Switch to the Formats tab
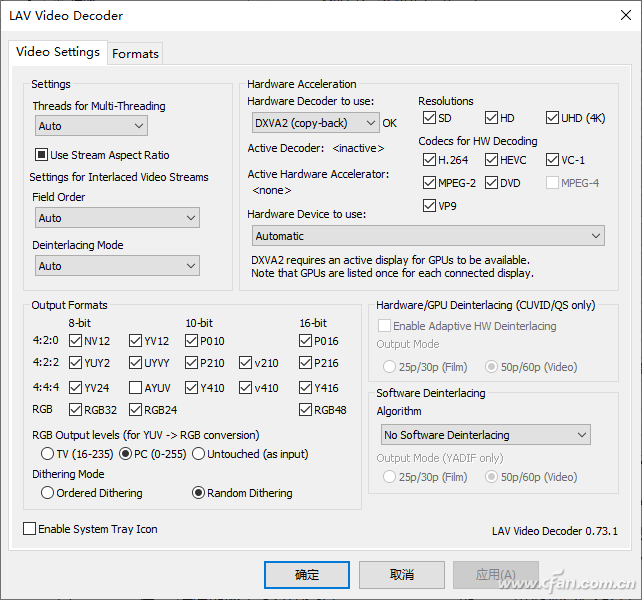The height and width of the screenshot is (600, 642). click(135, 54)
